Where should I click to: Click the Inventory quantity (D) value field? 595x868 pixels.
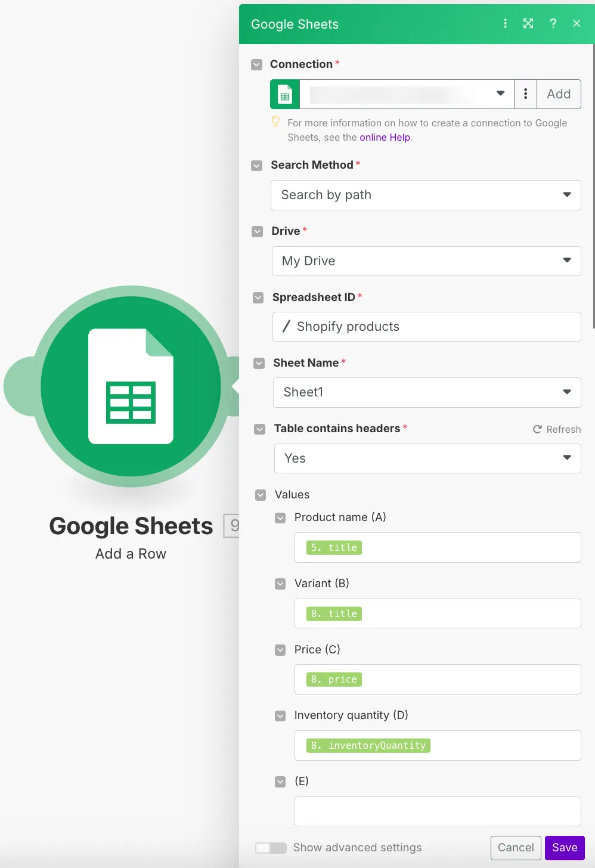click(438, 745)
